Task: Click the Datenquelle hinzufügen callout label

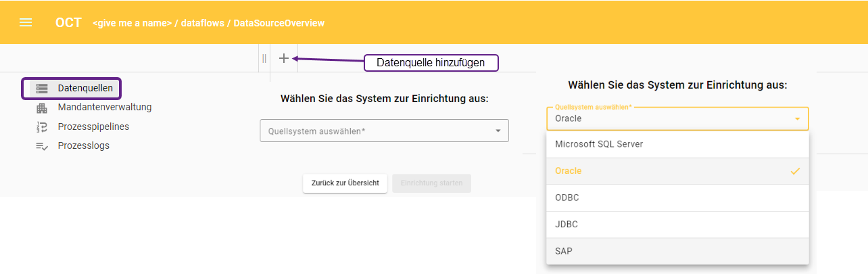Action: point(431,63)
